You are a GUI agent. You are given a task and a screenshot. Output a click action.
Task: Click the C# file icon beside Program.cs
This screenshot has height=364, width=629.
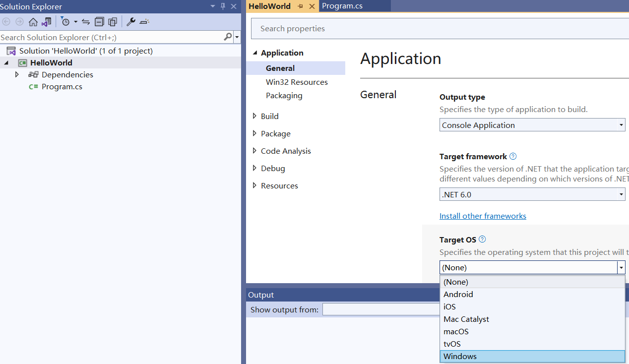tap(33, 86)
